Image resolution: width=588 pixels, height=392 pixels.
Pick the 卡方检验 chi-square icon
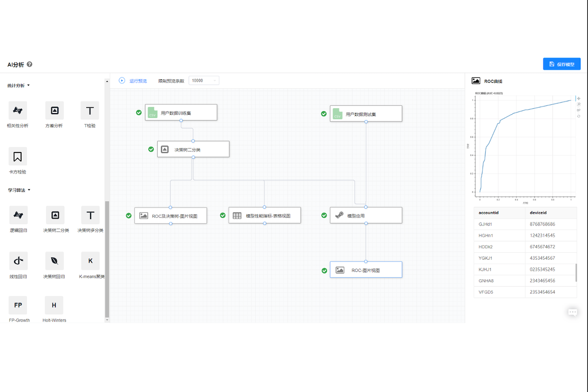(x=18, y=156)
